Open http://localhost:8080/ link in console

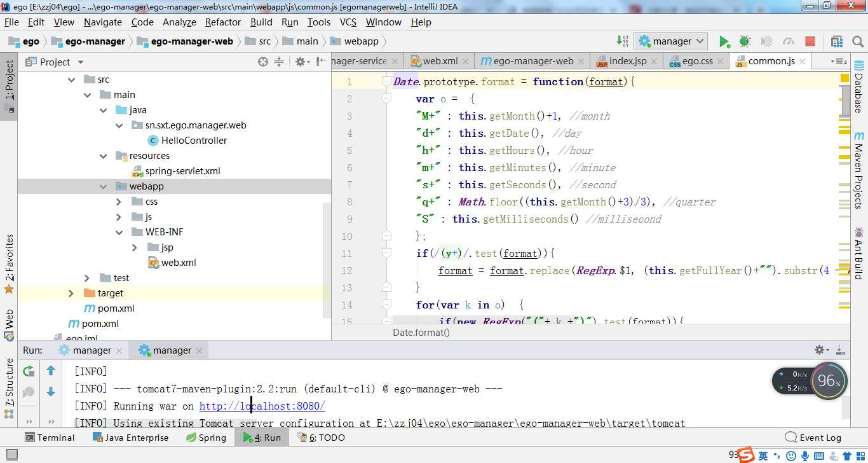(x=262, y=406)
